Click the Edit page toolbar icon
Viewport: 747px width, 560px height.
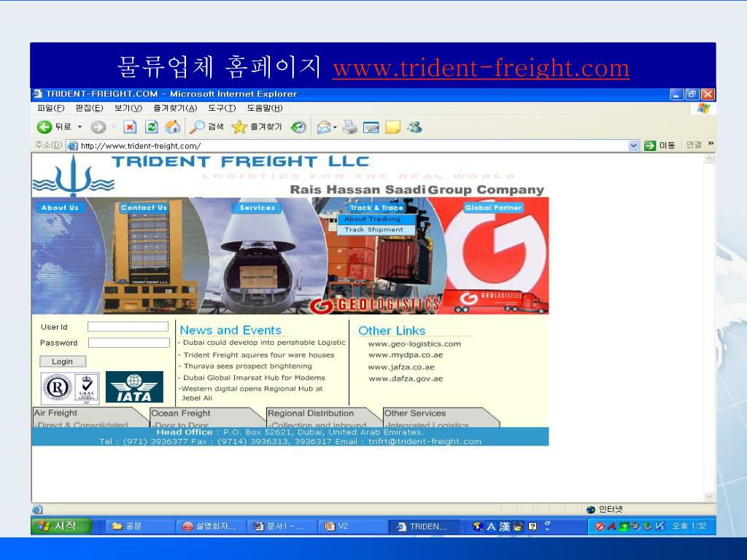click(x=371, y=127)
